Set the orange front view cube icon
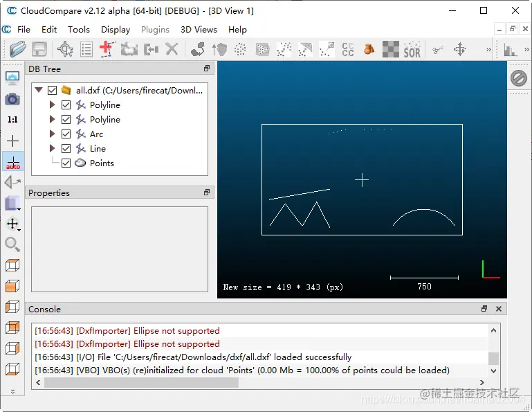 point(12,286)
